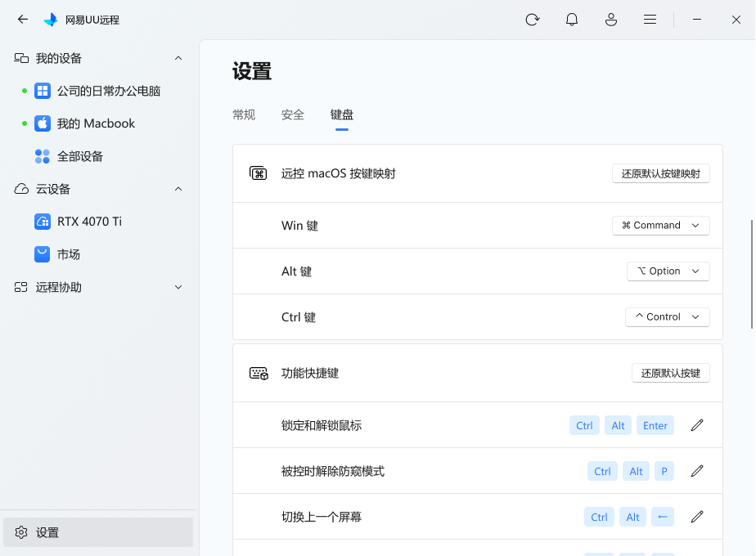This screenshot has width=756, height=556.
Task: Click the Windows icon of 公司的日常办公电脑
Action: [x=43, y=91]
